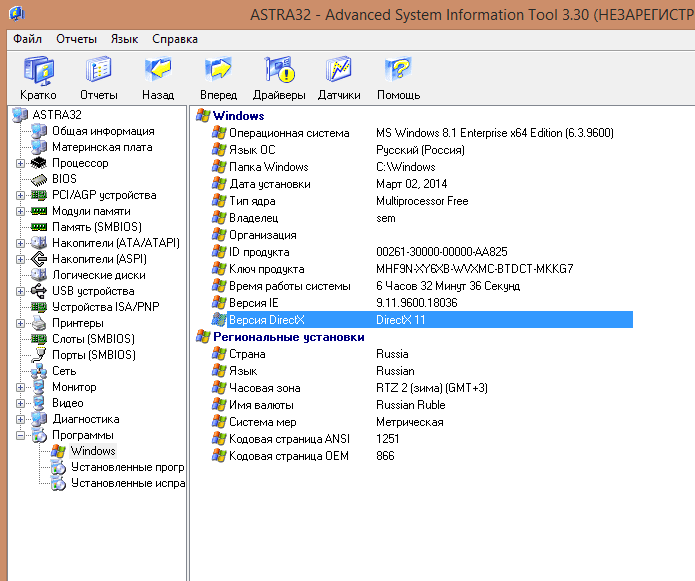Open the Язык menu
The image size is (695, 581).
click(x=124, y=39)
